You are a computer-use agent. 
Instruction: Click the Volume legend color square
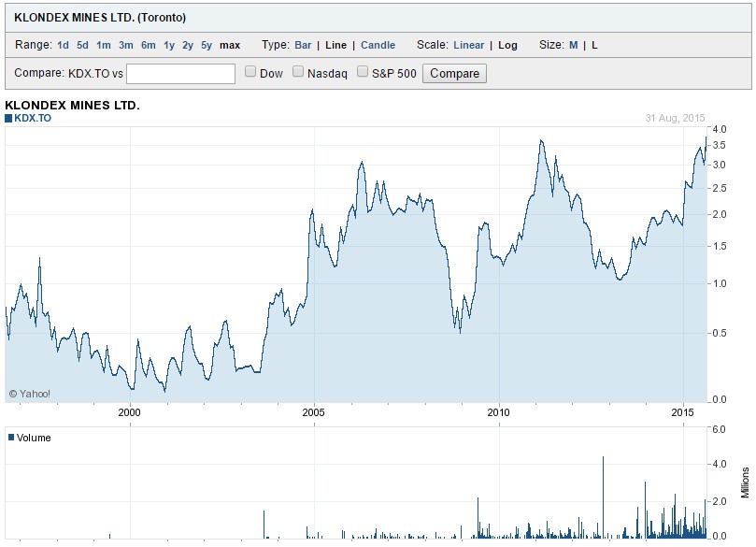(x=11, y=437)
